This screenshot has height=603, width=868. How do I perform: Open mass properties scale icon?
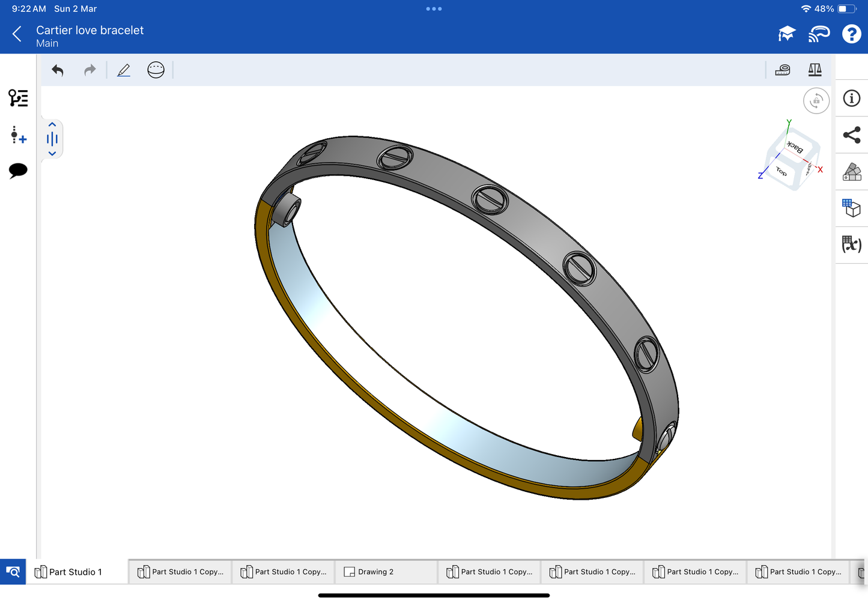[815, 70]
